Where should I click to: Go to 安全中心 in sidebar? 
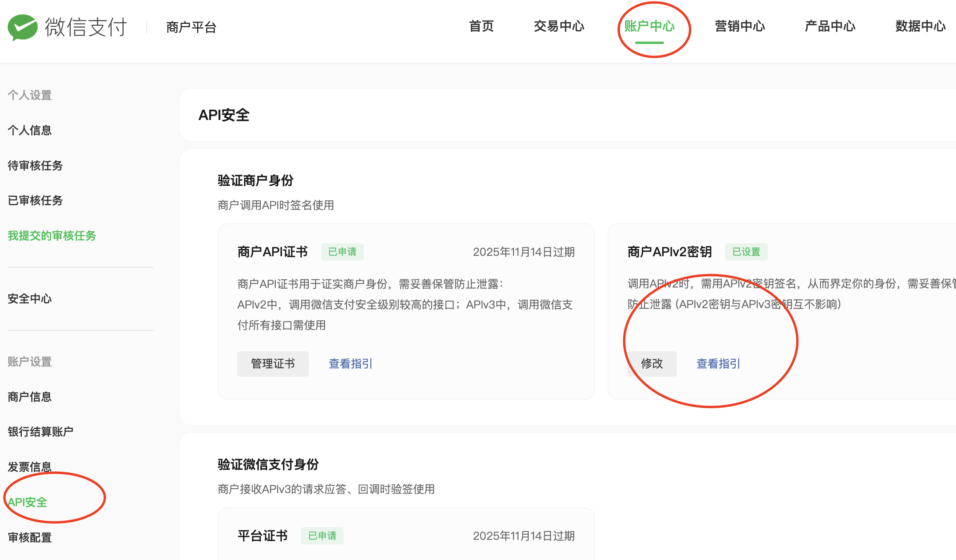click(x=30, y=299)
